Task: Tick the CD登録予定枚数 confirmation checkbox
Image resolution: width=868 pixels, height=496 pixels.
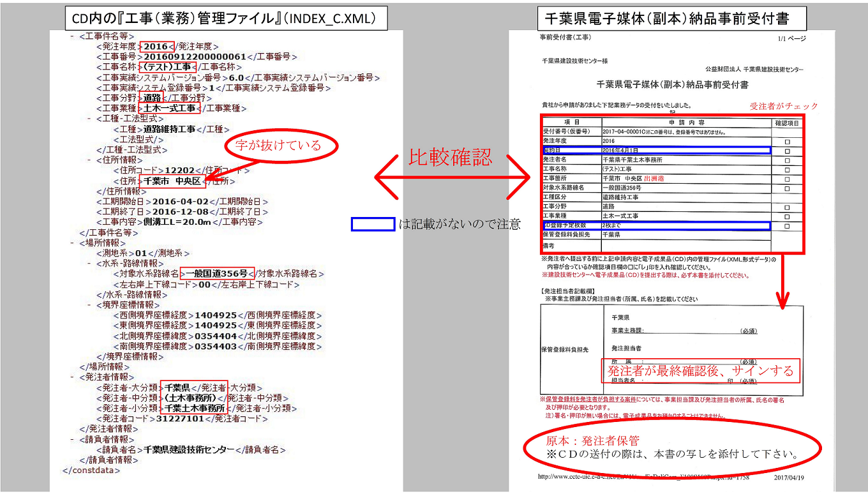Action: [x=788, y=226]
